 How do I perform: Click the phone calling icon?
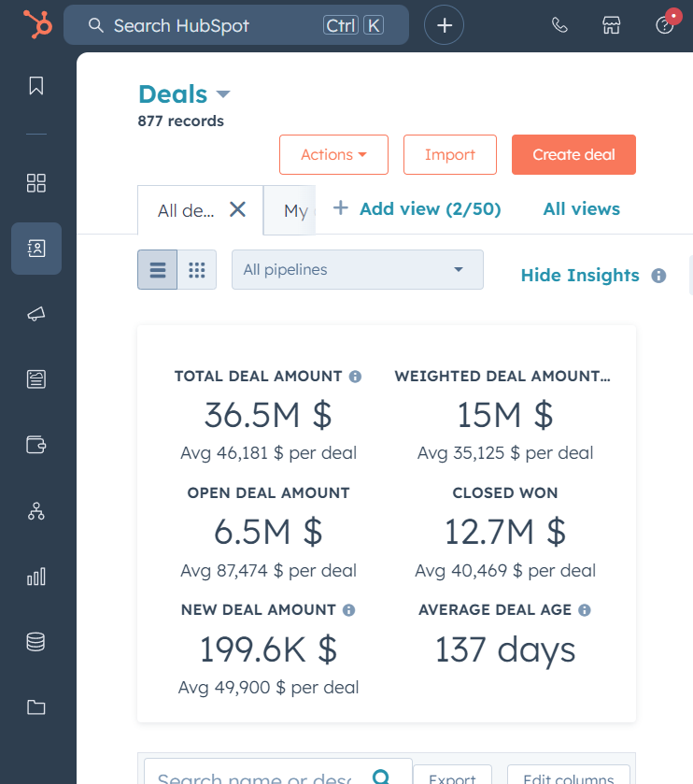coord(559,25)
